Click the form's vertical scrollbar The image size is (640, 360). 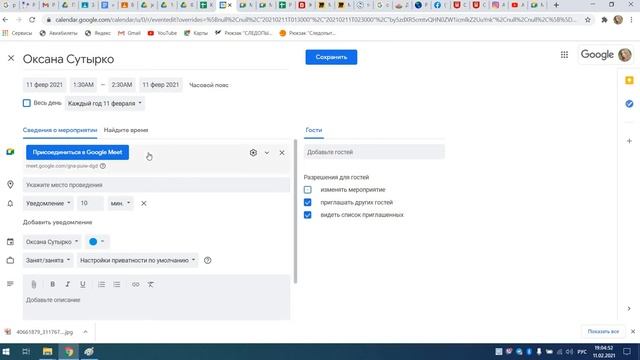[295, 211]
